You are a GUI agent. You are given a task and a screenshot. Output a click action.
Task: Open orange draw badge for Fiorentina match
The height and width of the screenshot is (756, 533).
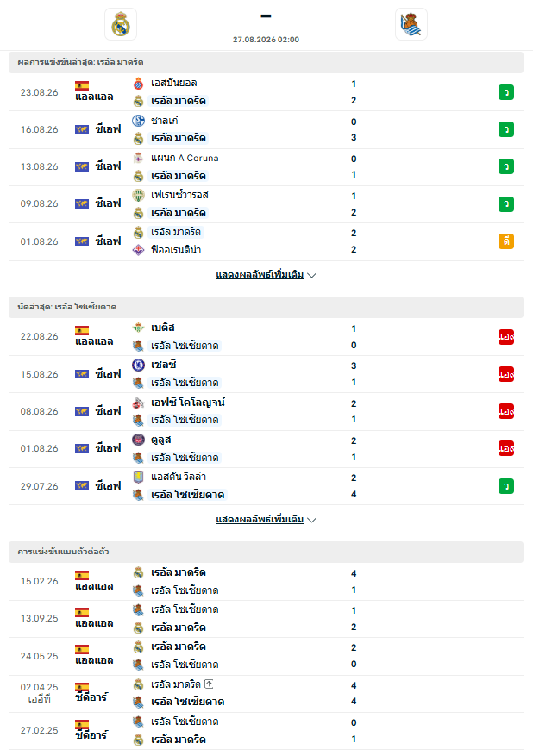(506, 241)
